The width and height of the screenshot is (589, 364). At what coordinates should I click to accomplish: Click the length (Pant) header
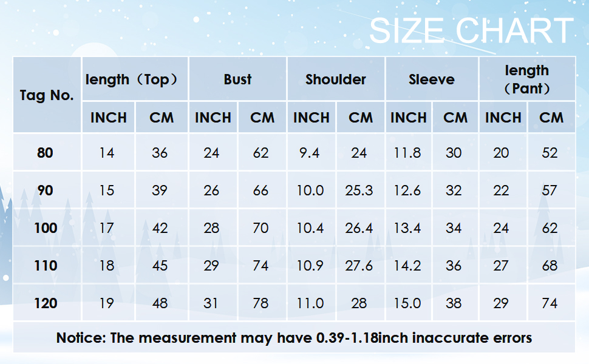(526, 79)
